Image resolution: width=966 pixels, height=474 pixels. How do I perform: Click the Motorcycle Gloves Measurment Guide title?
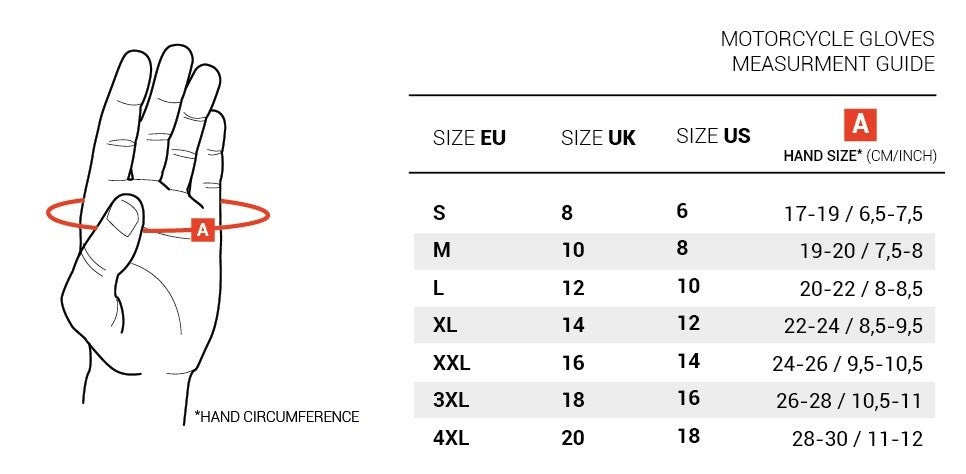tap(827, 52)
